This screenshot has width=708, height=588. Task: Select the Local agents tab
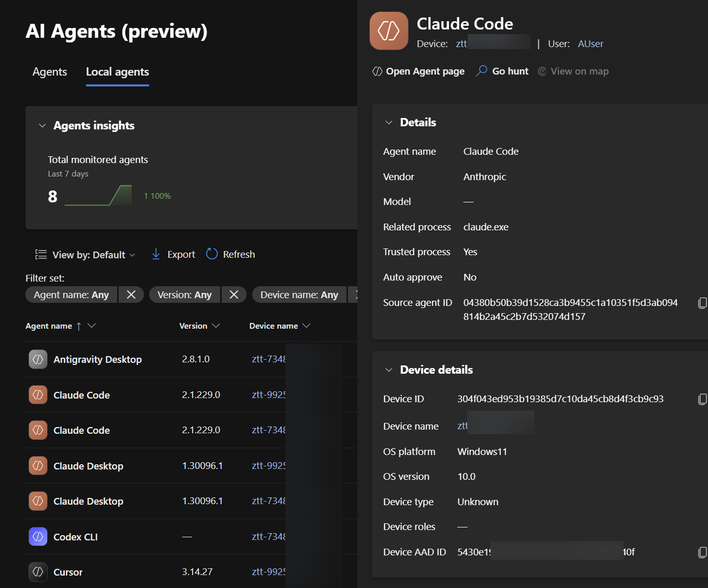click(118, 72)
